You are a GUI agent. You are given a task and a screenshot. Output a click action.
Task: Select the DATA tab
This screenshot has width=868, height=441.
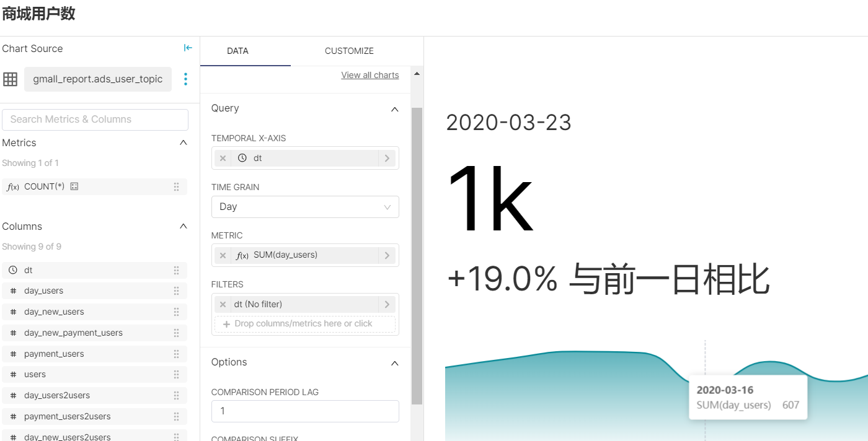click(237, 51)
